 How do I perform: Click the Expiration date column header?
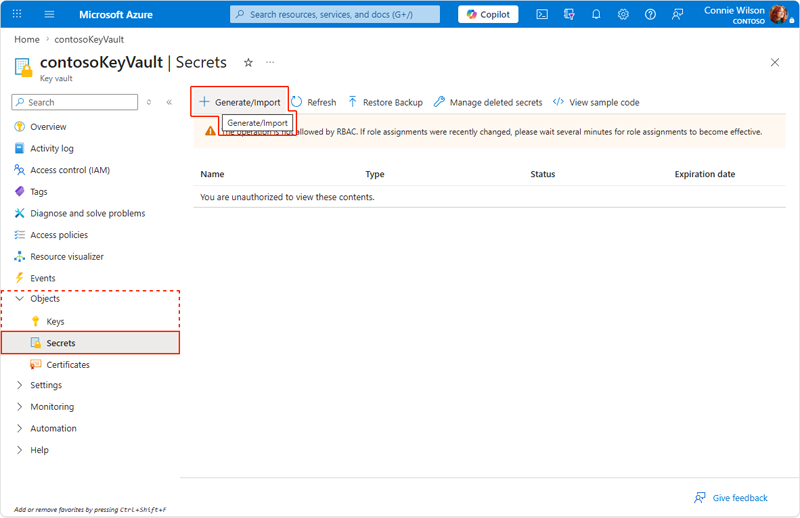705,174
